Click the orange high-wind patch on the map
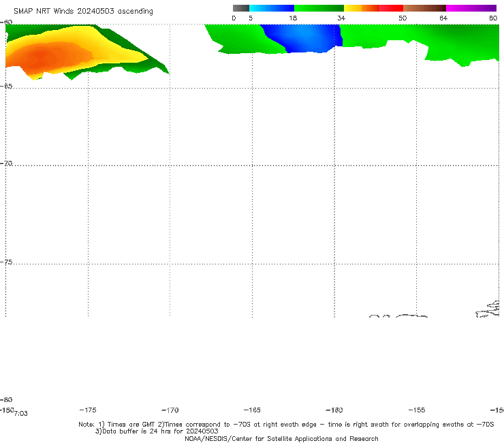 click(x=48, y=58)
